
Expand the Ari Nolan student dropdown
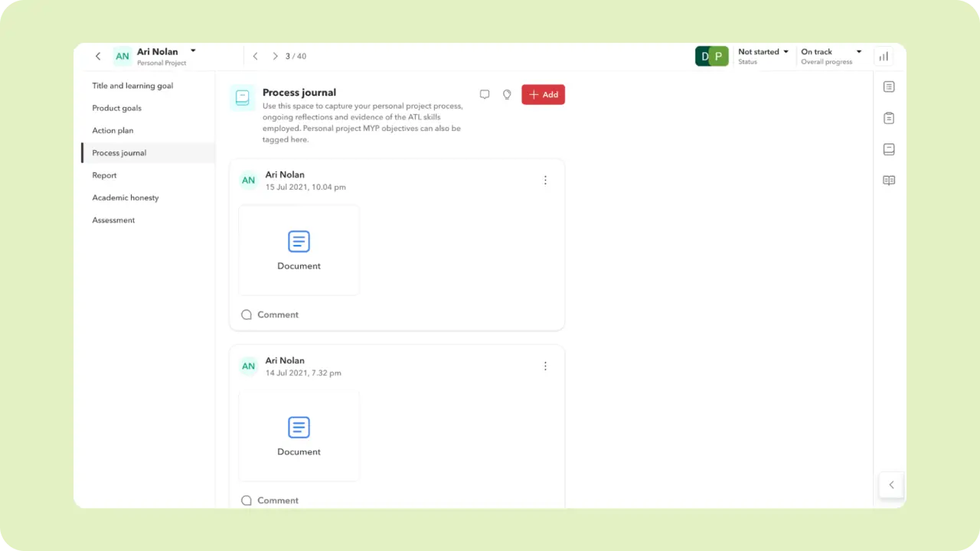193,51
